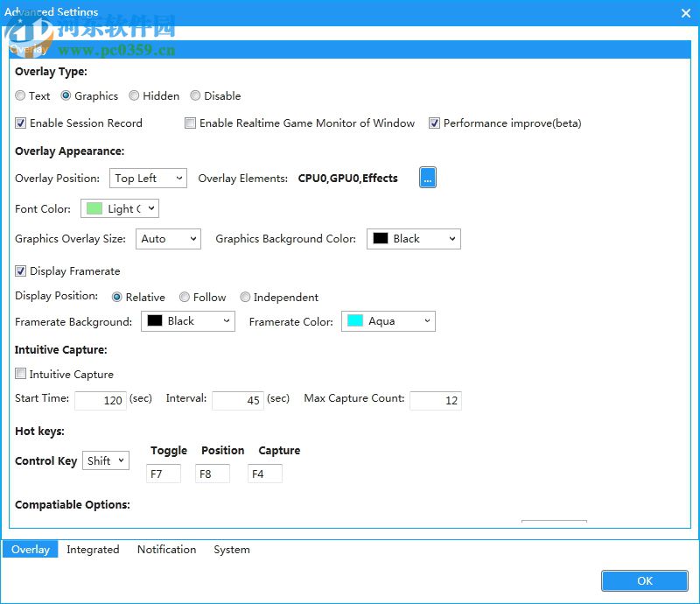Click the CPU0,GPU0,Effects elements text

347,179
